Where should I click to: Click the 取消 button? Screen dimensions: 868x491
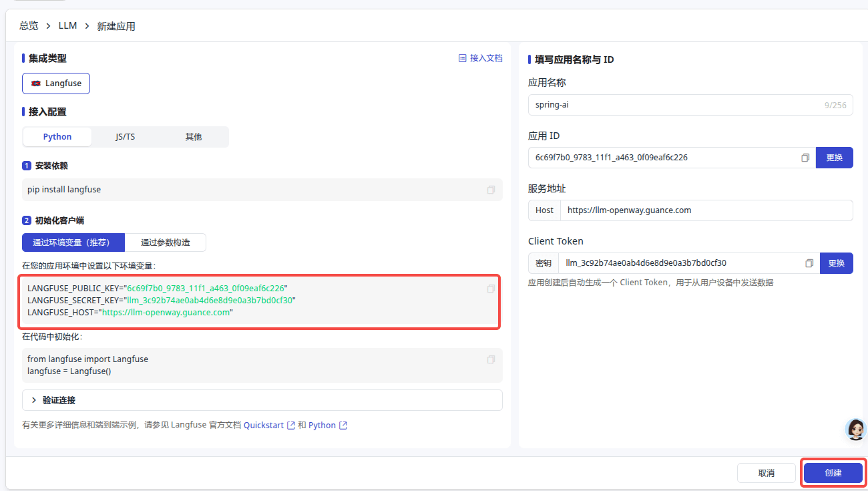pos(767,473)
